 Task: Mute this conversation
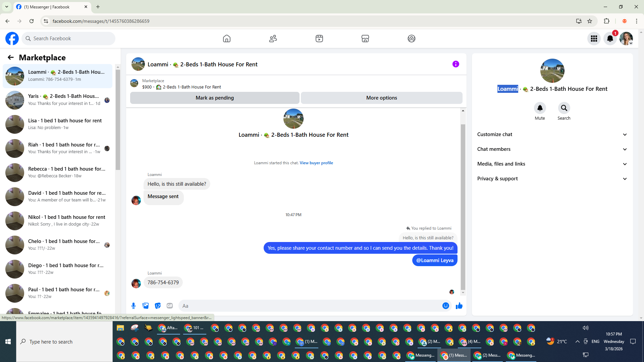[540, 108]
